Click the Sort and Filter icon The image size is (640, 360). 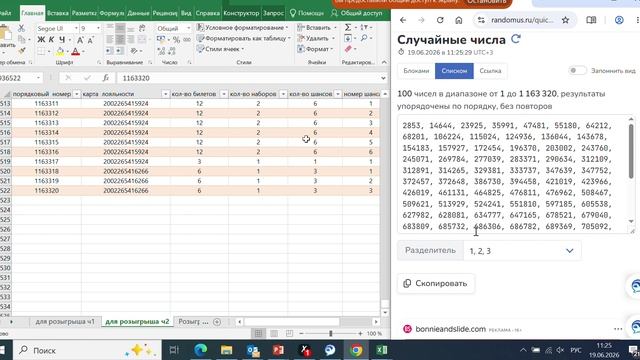[x=364, y=27]
